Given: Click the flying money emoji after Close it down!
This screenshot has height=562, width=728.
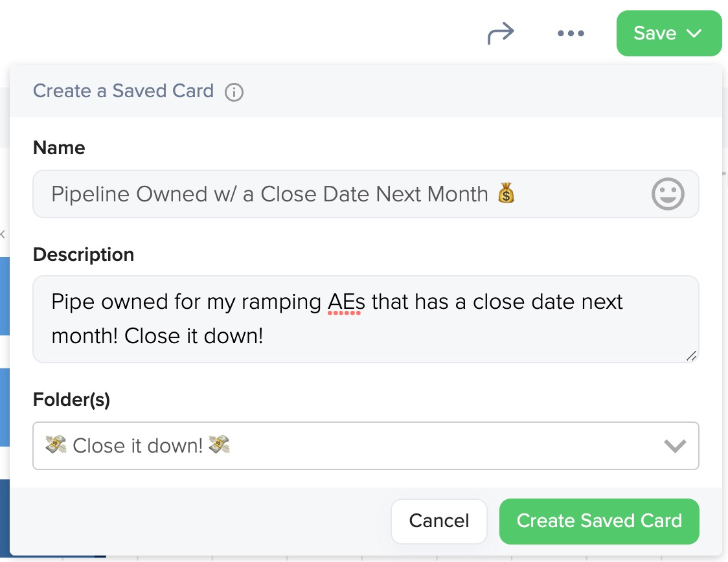Looking at the screenshot, I should point(219,445).
